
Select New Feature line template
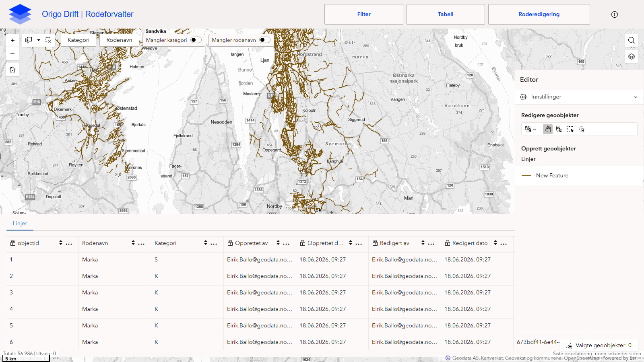[x=580, y=176]
